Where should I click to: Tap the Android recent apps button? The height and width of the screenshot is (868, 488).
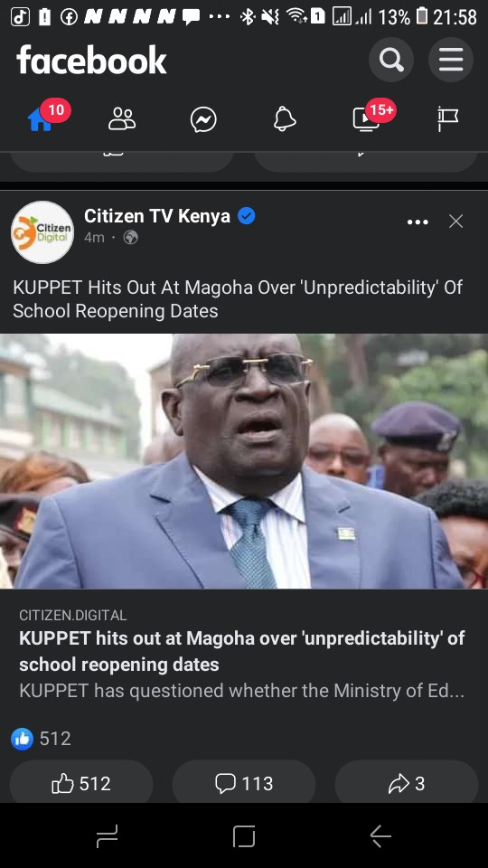pyautogui.click(x=108, y=835)
